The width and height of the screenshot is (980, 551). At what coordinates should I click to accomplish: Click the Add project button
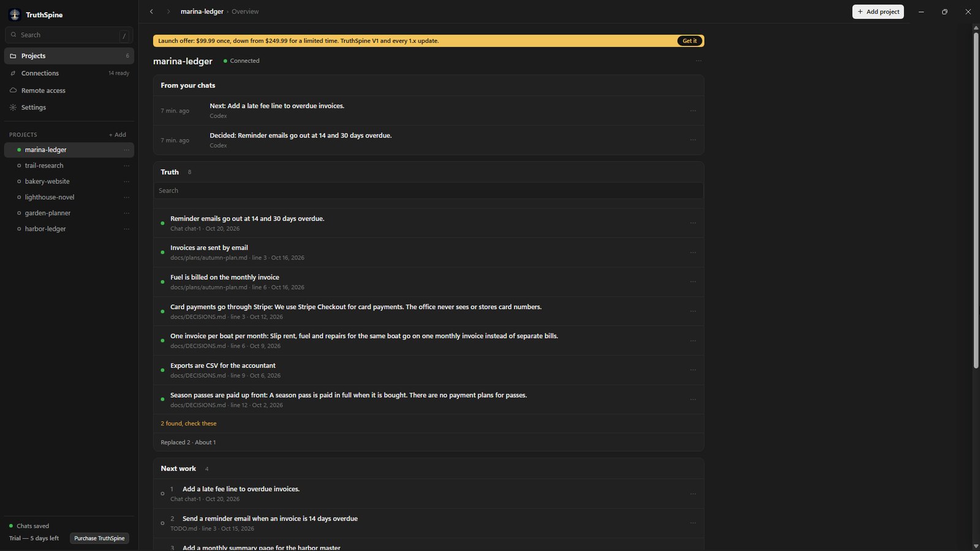878,12
